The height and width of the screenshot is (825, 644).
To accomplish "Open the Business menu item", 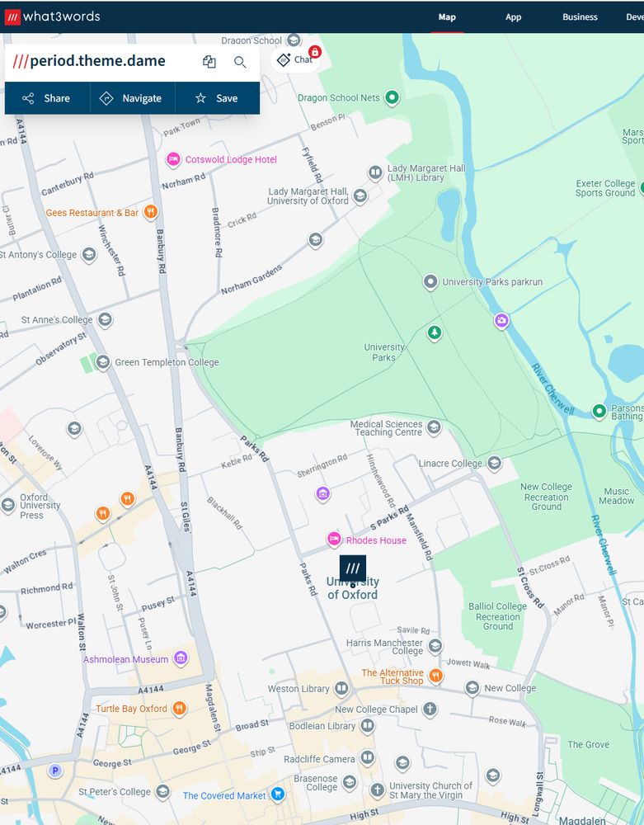I will point(580,16).
